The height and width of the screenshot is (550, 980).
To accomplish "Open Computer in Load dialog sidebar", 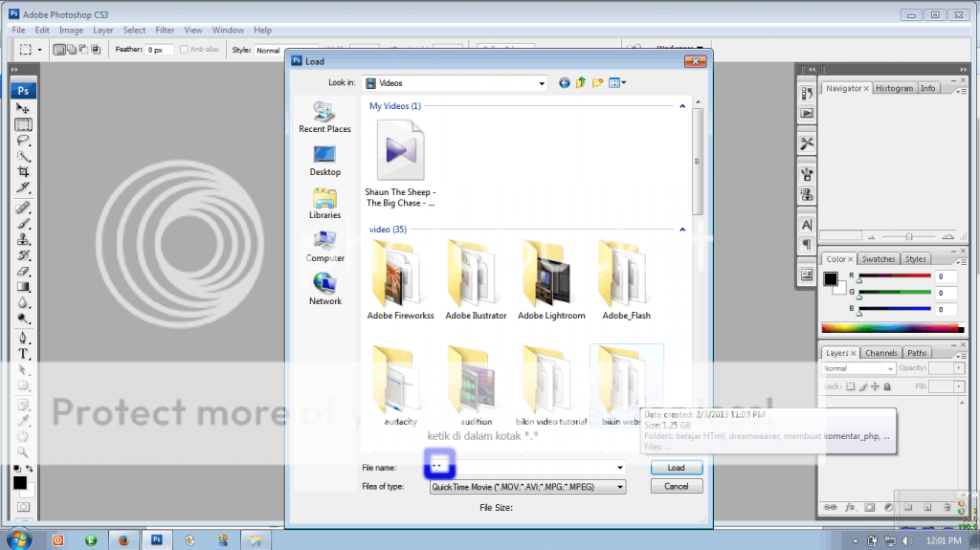I will coord(324,247).
